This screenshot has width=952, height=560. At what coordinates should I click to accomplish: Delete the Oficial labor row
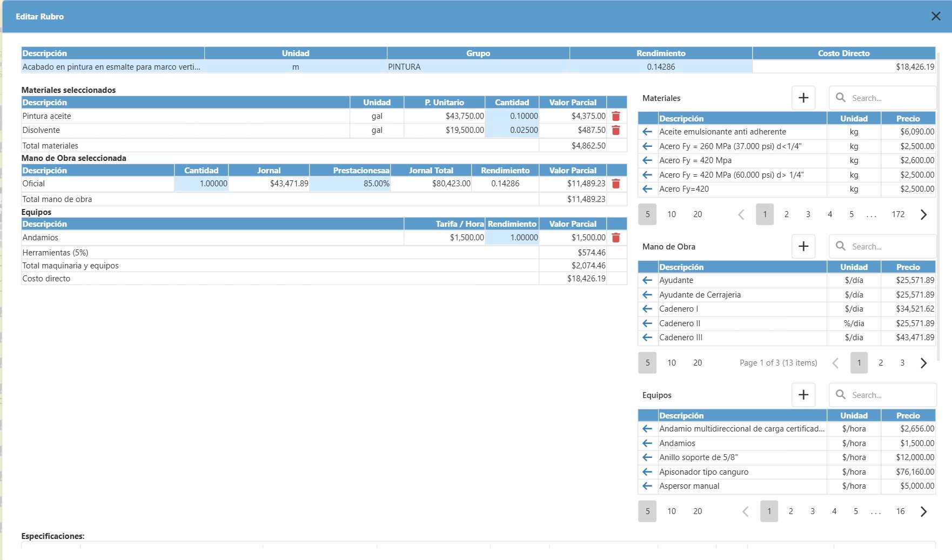[615, 184]
